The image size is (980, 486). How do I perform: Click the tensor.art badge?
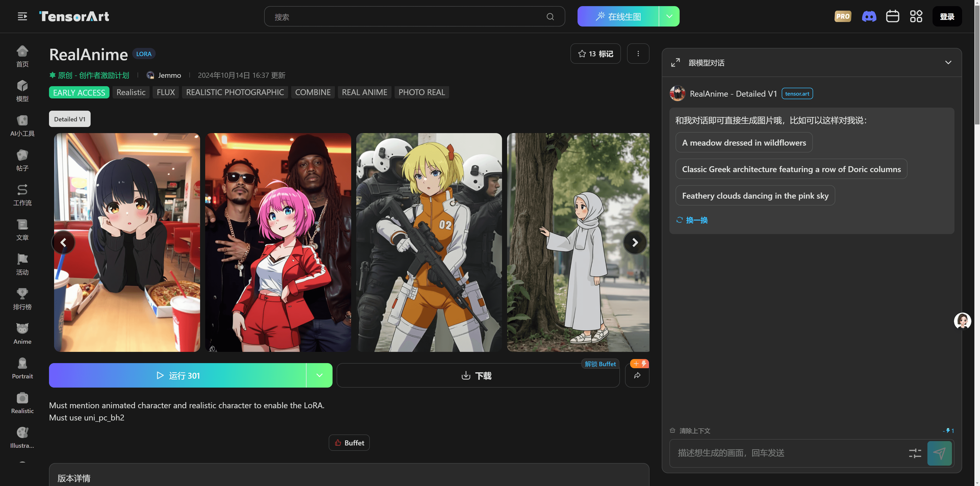click(797, 94)
